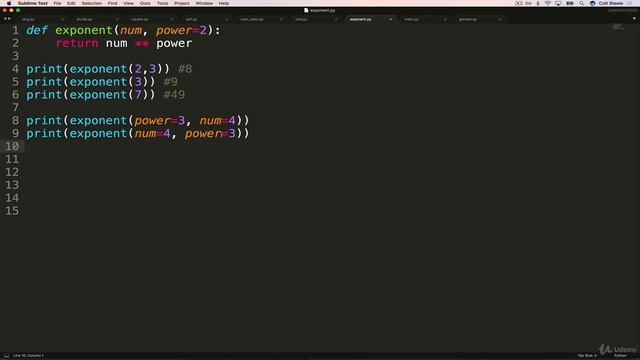Click the return keyword on line 2
The image size is (640, 360).
pos(77,43)
